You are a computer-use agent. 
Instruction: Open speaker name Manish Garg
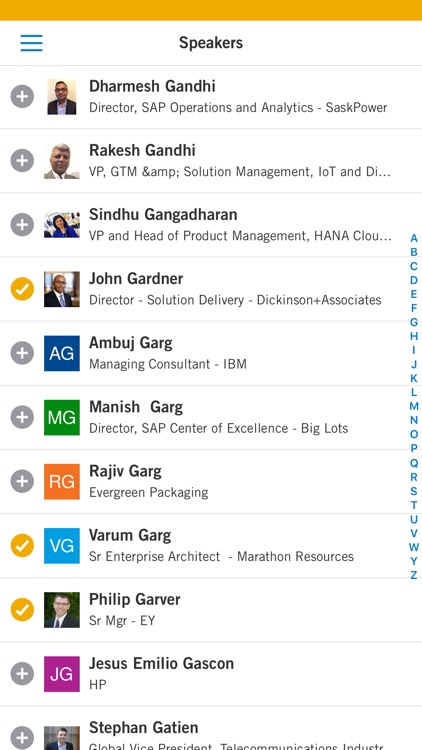pos(136,407)
